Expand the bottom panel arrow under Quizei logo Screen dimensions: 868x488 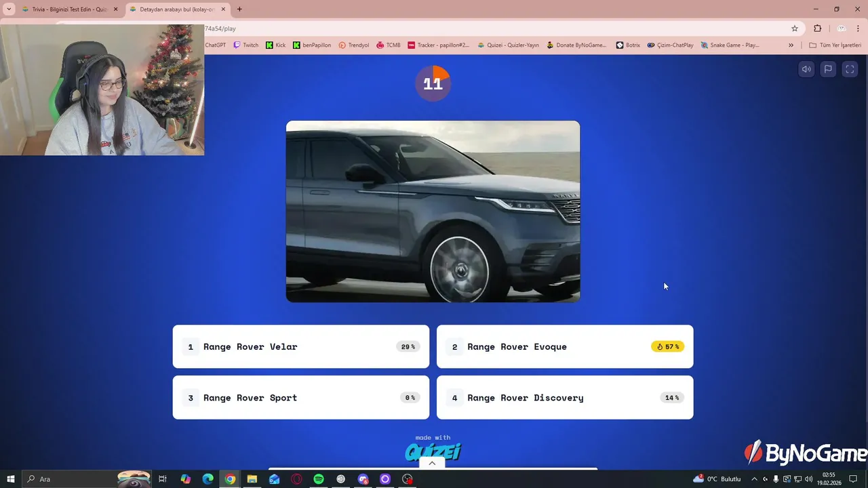click(432, 464)
